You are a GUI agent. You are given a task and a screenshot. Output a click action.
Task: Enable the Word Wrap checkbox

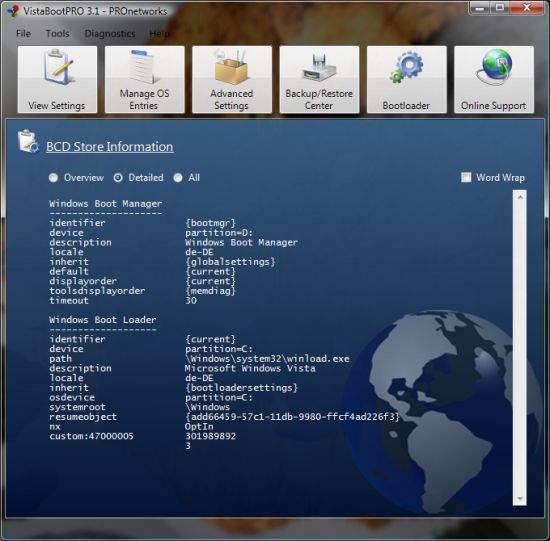click(x=466, y=177)
